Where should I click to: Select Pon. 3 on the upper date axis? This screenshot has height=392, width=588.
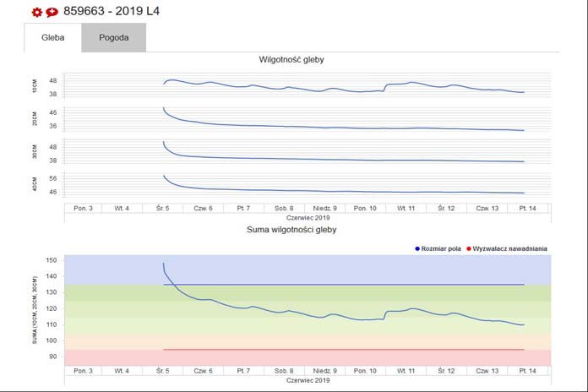[x=84, y=208]
